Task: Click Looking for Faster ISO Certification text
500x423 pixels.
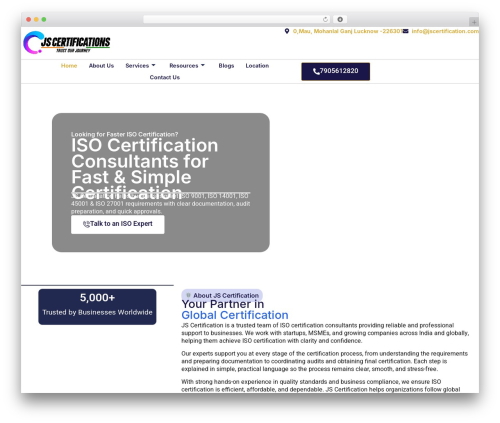Action: [124, 134]
